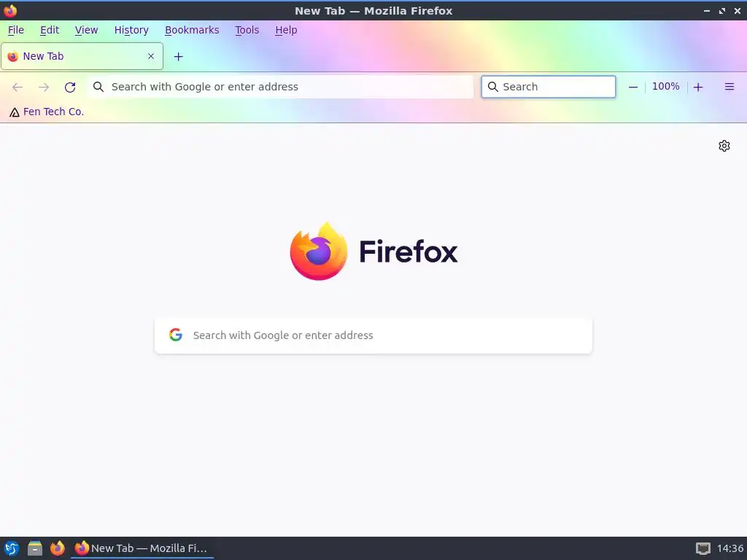Focus the toolbar Search box
The height and width of the screenshot is (560, 747).
(549, 87)
